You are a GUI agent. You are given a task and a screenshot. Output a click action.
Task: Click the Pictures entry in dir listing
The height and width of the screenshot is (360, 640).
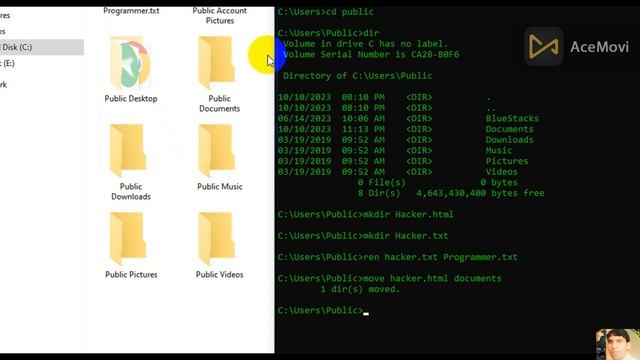(507, 161)
